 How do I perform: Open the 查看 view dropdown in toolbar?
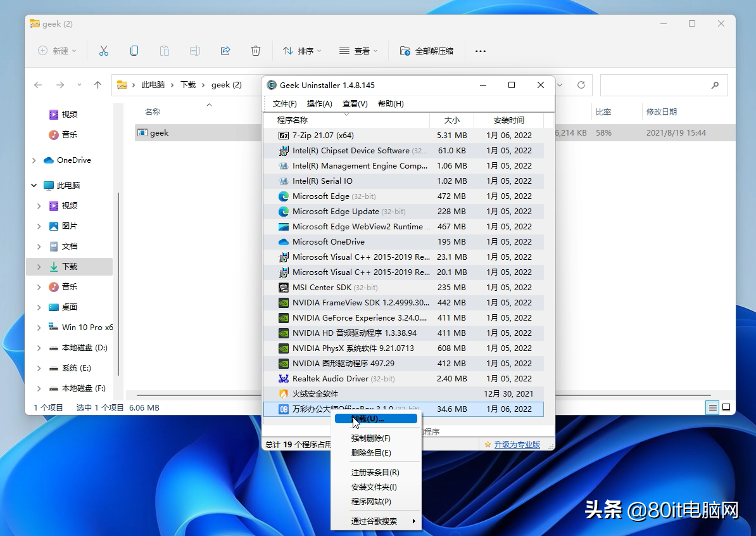click(358, 51)
